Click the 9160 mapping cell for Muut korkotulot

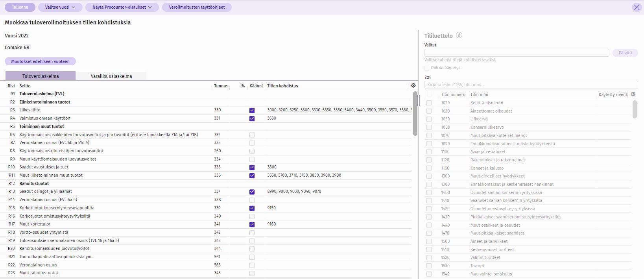click(271, 224)
